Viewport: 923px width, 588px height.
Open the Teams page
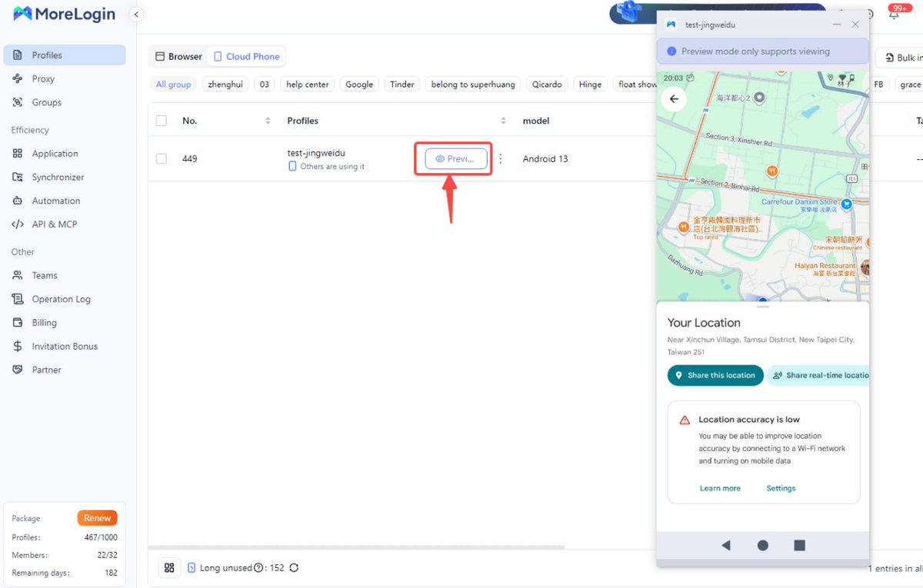click(65, 275)
